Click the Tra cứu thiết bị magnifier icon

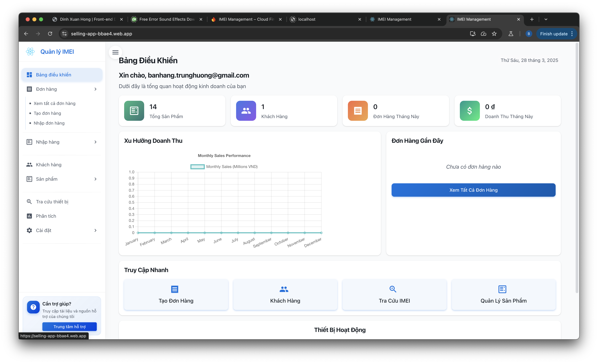click(x=29, y=201)
